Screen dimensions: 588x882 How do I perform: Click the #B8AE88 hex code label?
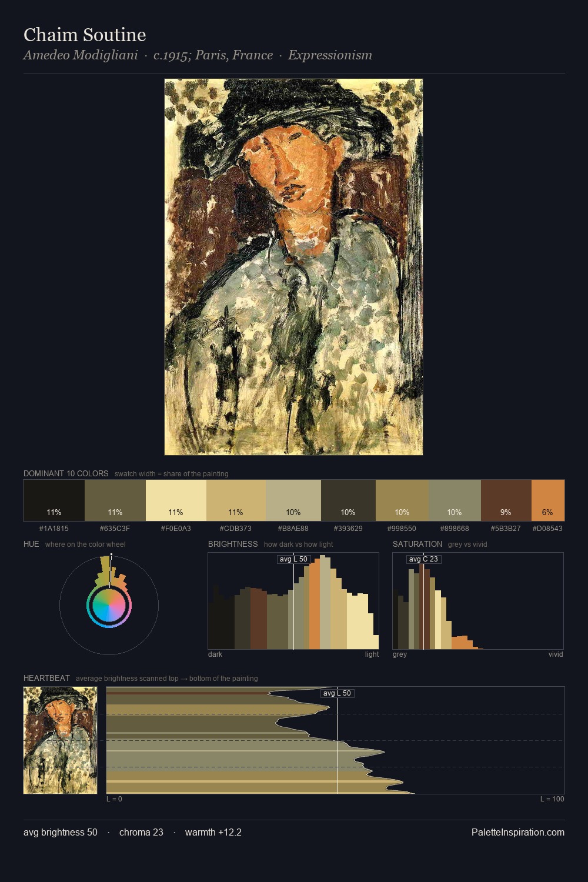293,529
